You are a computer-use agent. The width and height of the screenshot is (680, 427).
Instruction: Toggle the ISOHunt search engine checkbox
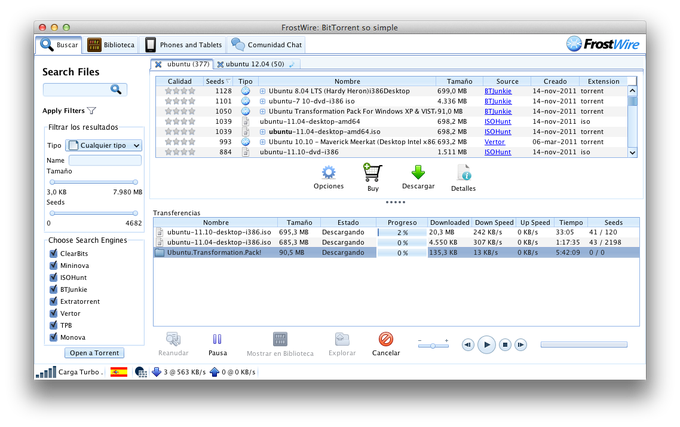tap(53, 277)
